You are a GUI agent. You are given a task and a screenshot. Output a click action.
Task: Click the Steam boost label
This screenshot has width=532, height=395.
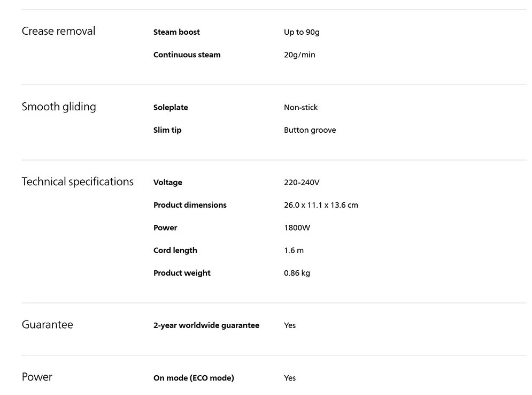click(176, 32)
